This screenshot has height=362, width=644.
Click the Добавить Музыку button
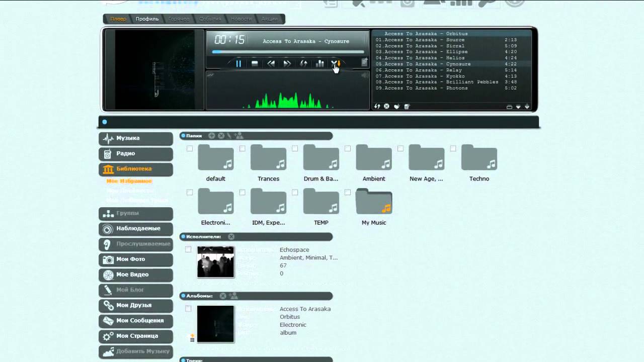coord(136,351)
